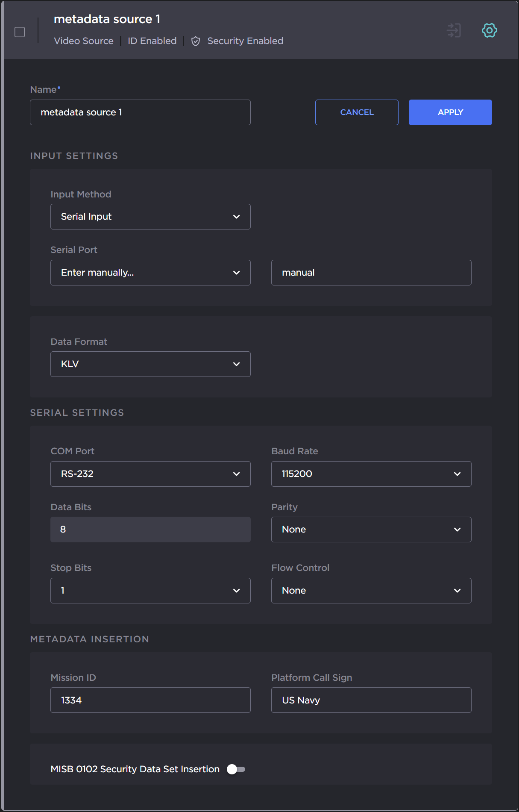This screenshot has height=812, width=519.
Task: Click the Data Bits field
Action: pyautogui.click(x=150, y=530)
